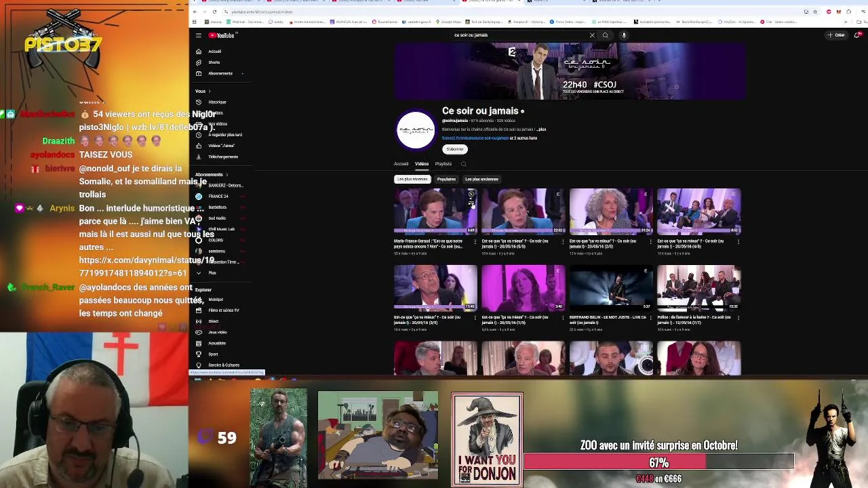Select 'Les plus récentes' filter chip
The image size is (868, 488).
click(x=412, y=180)
